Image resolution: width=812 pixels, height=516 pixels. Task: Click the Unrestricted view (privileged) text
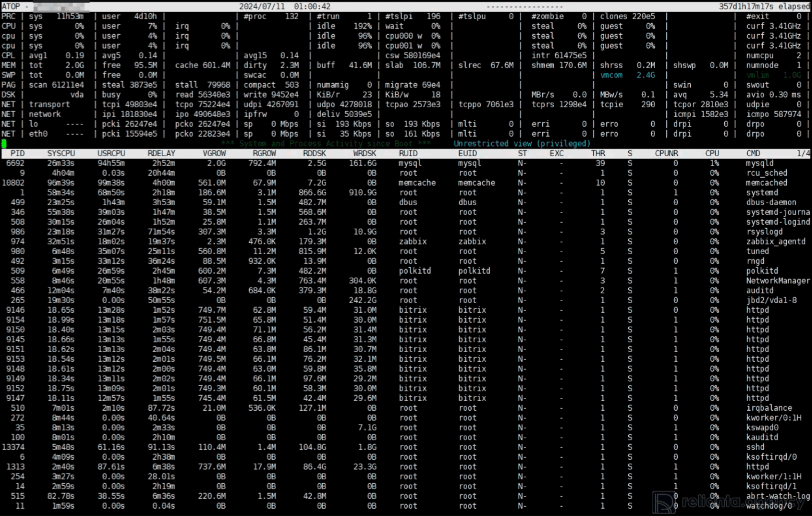(x=522, y=144)
